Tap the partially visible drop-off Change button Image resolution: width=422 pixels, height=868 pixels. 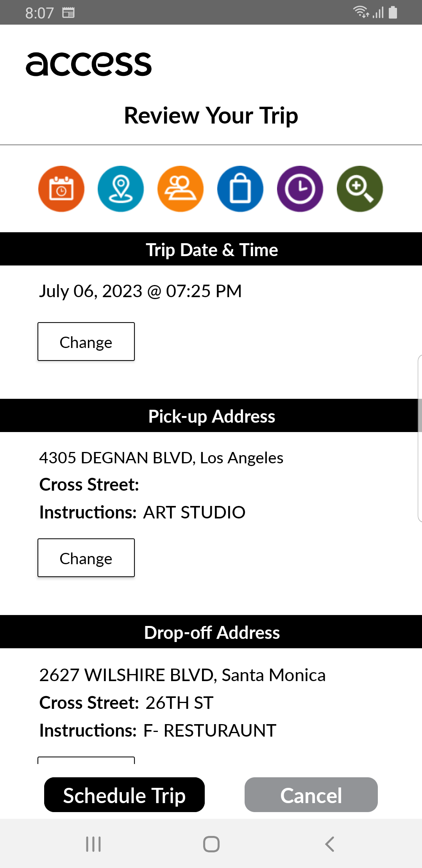[x=86, y=760]
